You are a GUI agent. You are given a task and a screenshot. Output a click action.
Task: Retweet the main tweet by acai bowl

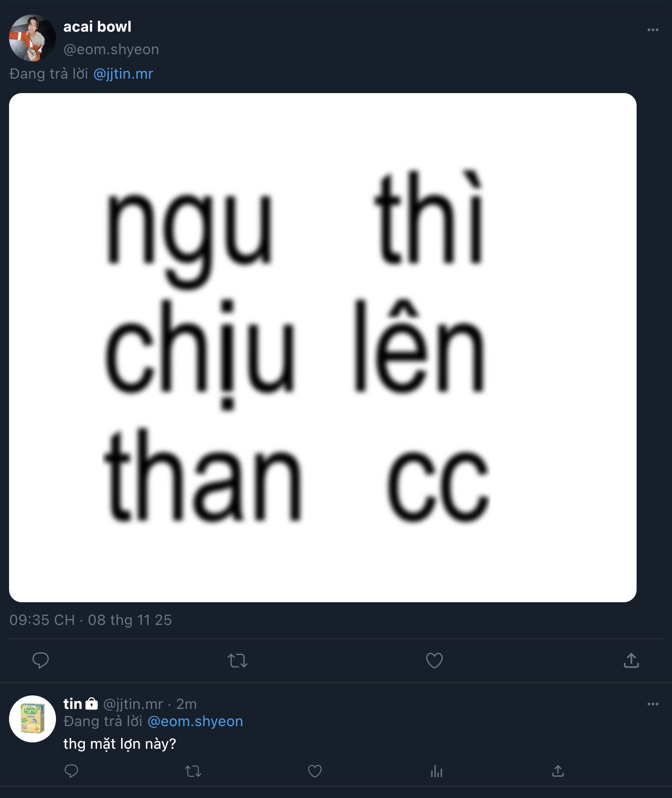coord(238,661)
